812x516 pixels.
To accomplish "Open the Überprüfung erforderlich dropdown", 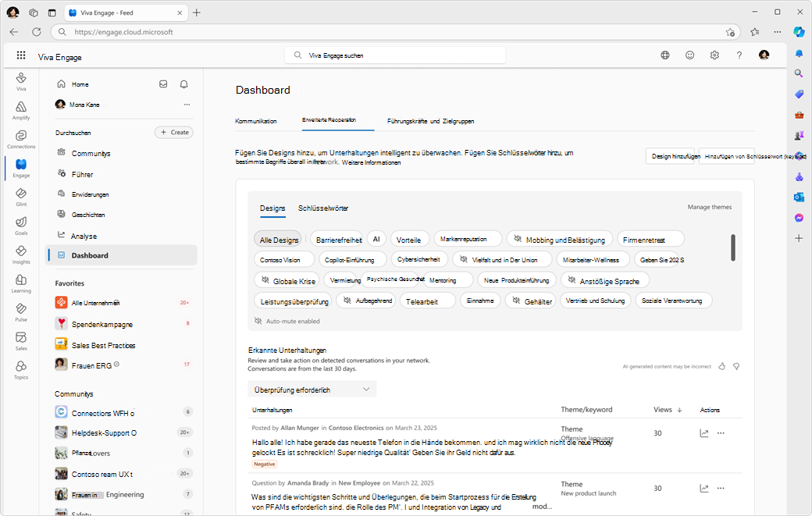I will click(x=312, y=390).
